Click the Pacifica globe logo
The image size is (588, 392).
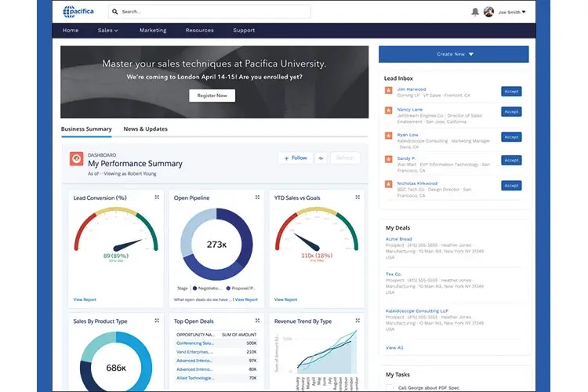[78, 12]
